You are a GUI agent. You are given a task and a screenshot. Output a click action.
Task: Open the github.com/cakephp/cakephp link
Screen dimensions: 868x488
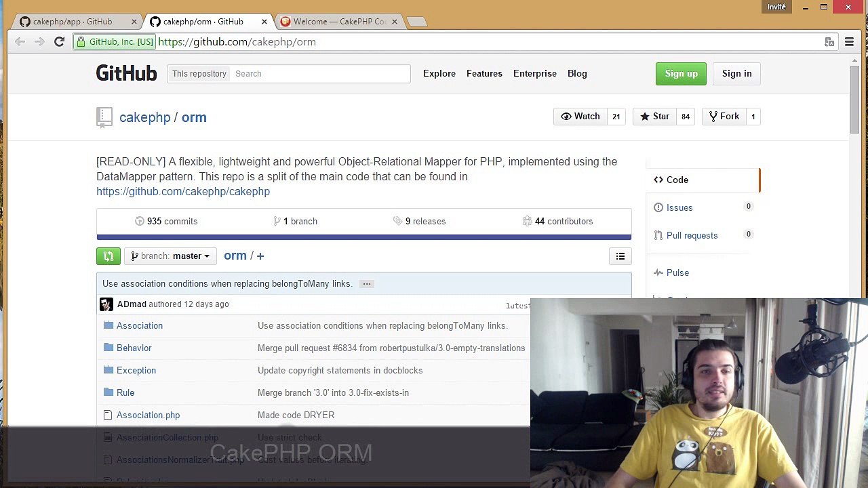pyautogui.click(x=183, y=191)
